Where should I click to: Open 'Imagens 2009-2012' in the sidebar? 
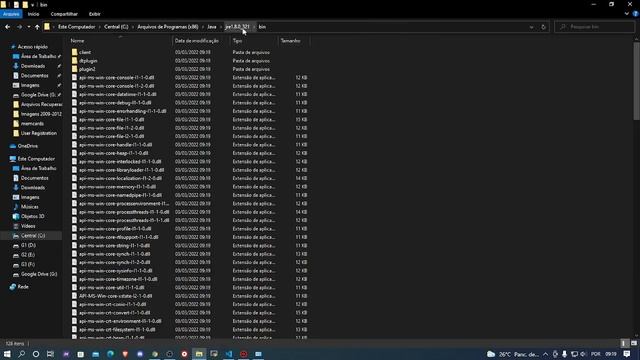tap(41, 114)
